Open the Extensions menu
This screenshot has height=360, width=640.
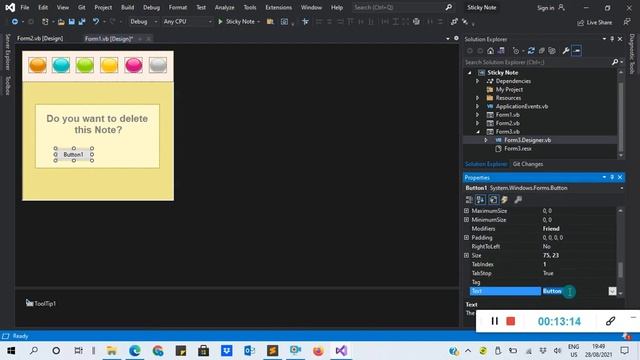coord(278,7)
